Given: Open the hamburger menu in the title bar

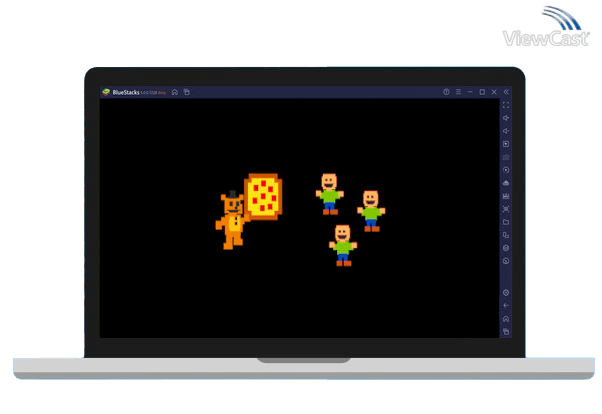Looking at the screenshot, I should pyautogui.click(x=458, y=92).
